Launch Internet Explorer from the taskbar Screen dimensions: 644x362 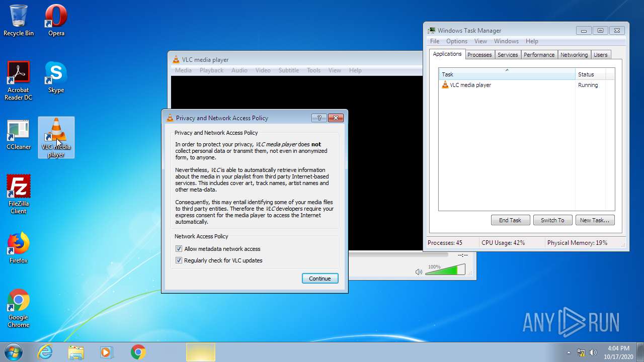click(x=45, y=352)
